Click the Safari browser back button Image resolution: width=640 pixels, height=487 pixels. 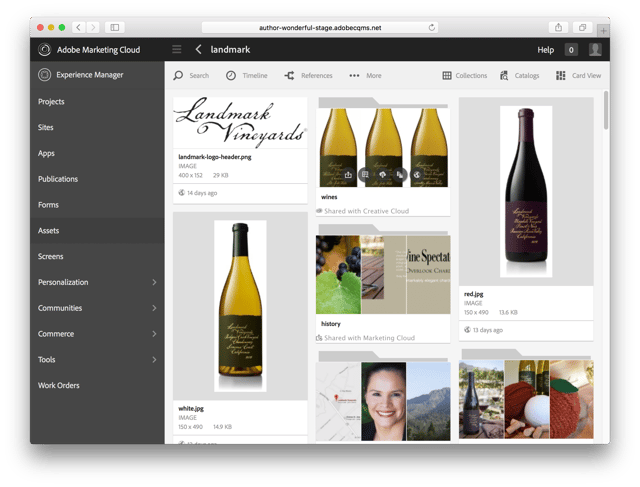[78, 27]
